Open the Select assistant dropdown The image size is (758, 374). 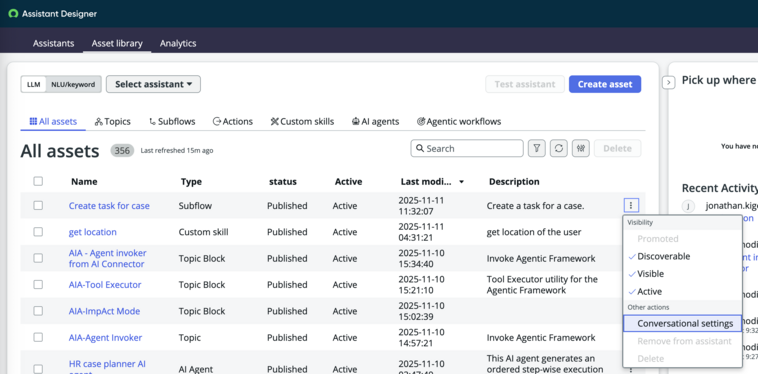click(153, 84)
